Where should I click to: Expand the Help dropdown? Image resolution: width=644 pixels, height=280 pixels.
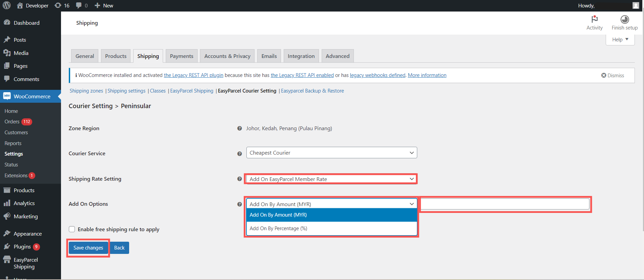click(620, 40)
